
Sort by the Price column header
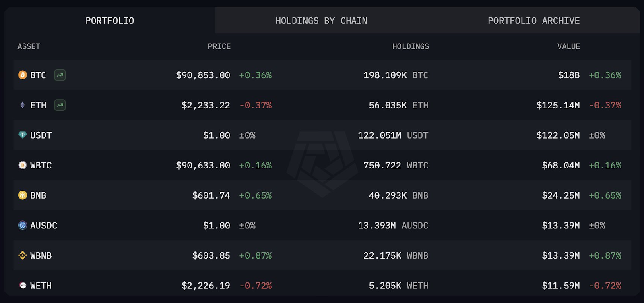pyautogui.click(x=219, y=46)
